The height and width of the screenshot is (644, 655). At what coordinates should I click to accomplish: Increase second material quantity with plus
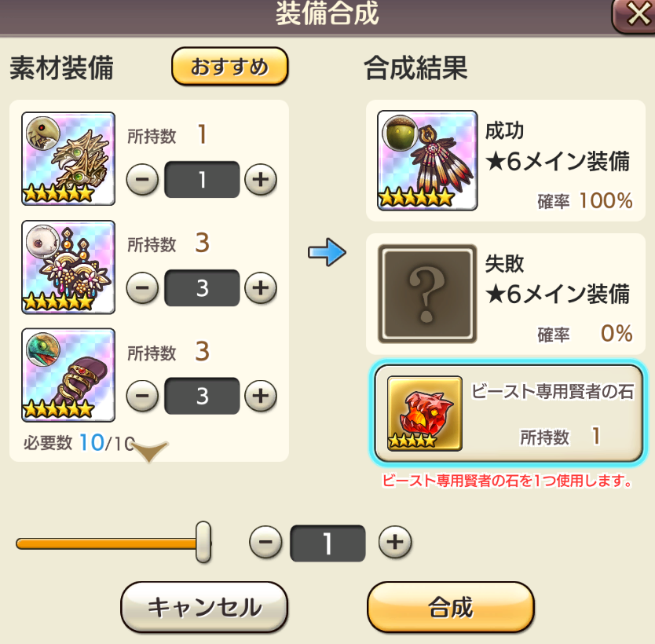pyautogui.click(x=261, y=287)
